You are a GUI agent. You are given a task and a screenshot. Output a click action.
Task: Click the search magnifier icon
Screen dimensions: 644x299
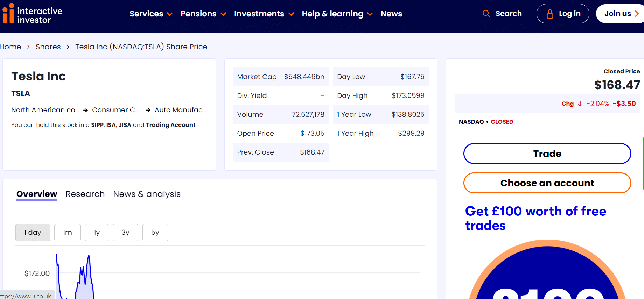click(x=486, y=14)
